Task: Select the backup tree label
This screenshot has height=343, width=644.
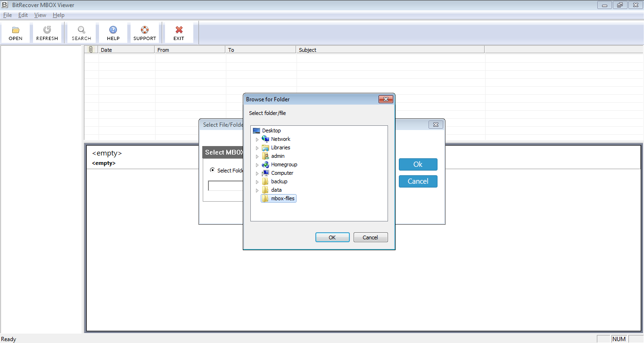Action: click(279, 181)
